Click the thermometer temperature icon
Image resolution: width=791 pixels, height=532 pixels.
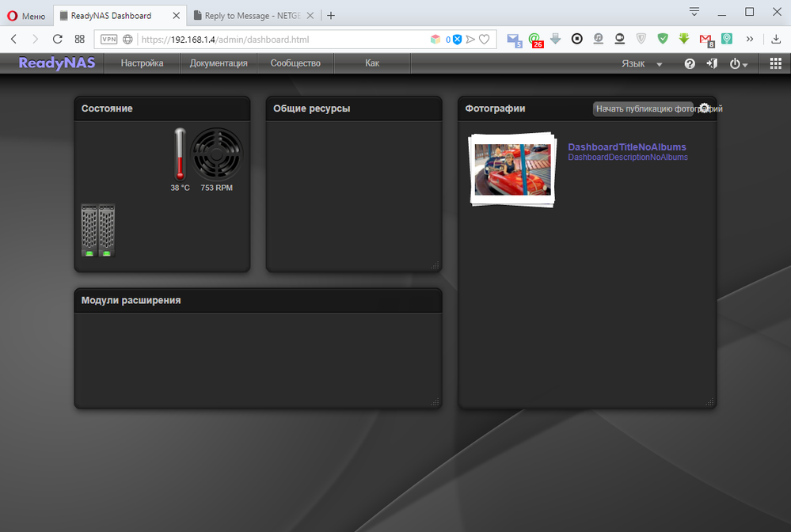point(180,154)
